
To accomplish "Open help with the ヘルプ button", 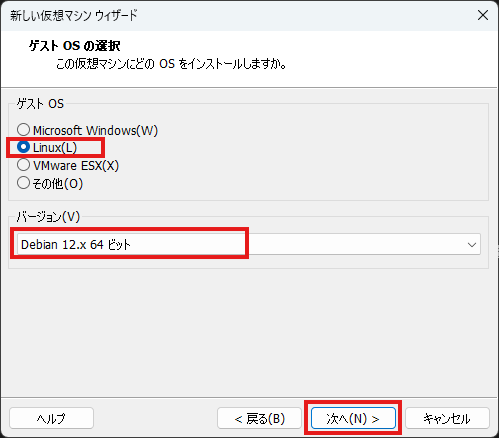I will tap(51, 418).
